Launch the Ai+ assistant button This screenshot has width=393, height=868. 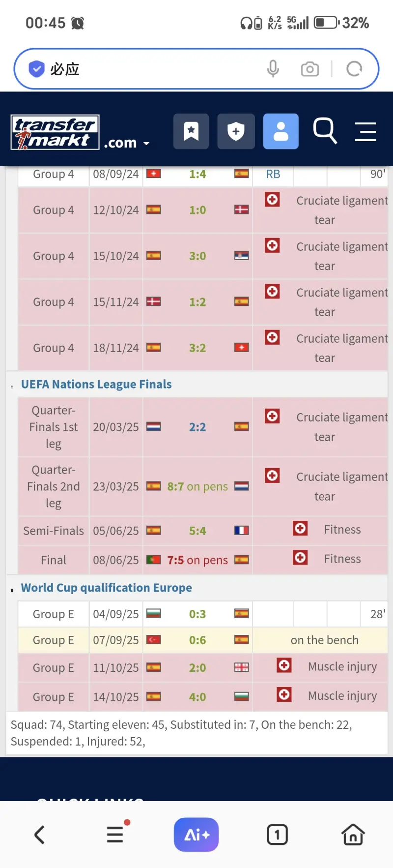[x=196, y=835]
